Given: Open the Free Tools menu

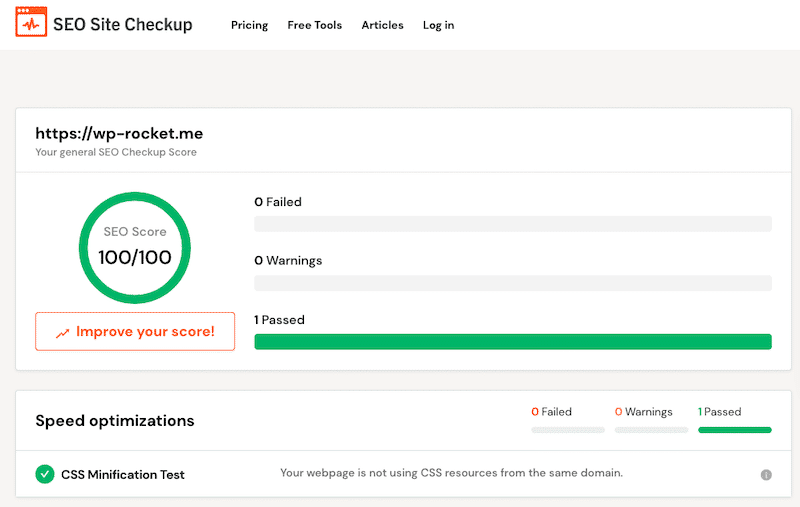Looking at the screenshot, I should coord(314,25).
